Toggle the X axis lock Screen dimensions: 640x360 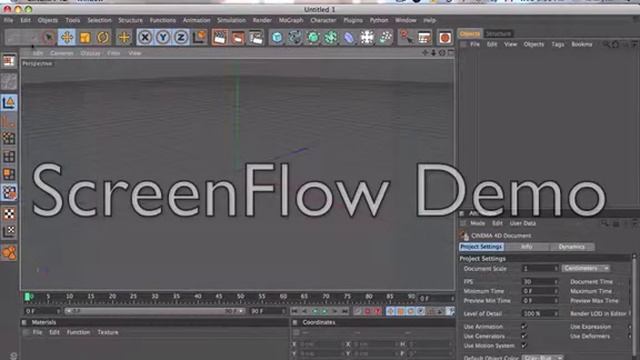pyautogui.click(x=145, y=38)
